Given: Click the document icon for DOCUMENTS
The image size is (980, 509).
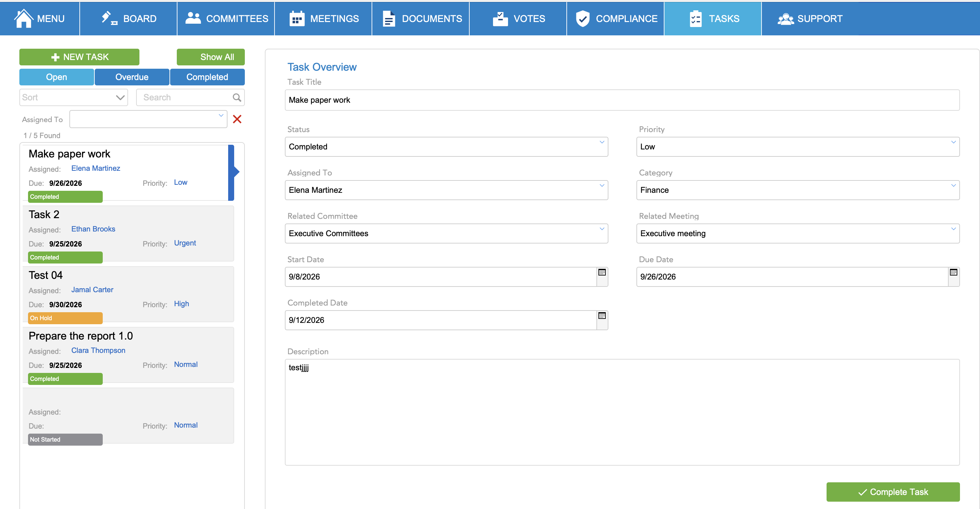Looking at the screenshot, I should (388, 18).
